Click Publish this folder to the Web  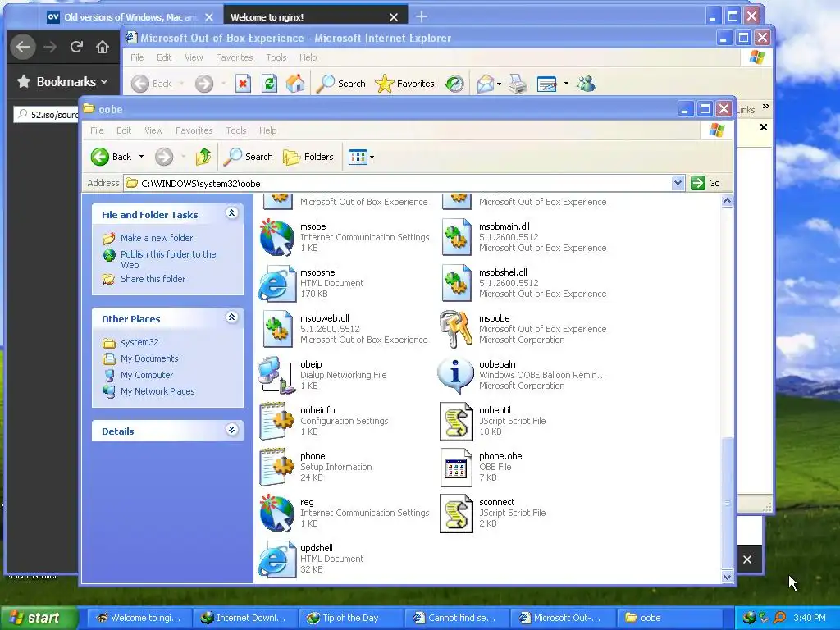(168, 259)
